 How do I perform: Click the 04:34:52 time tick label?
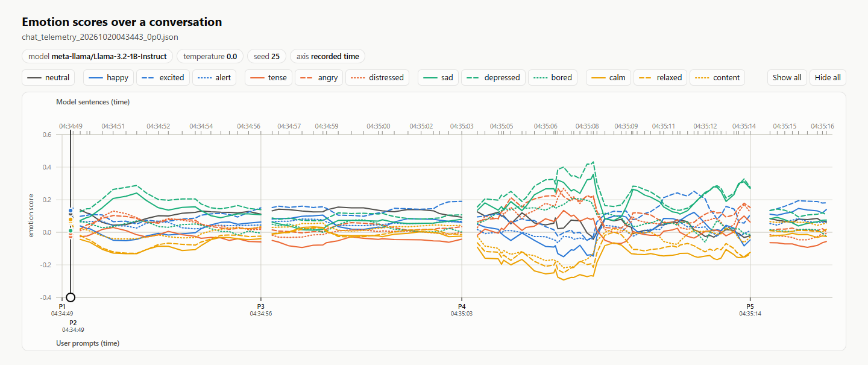coord(158,126)
